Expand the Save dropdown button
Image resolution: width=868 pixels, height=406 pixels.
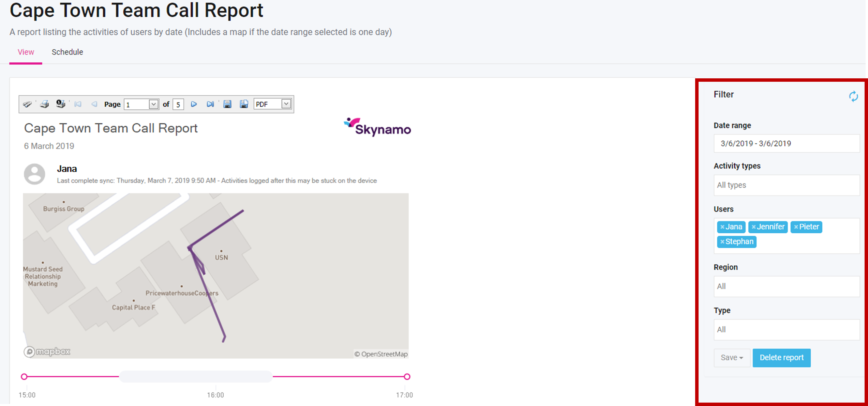point(732,358)
